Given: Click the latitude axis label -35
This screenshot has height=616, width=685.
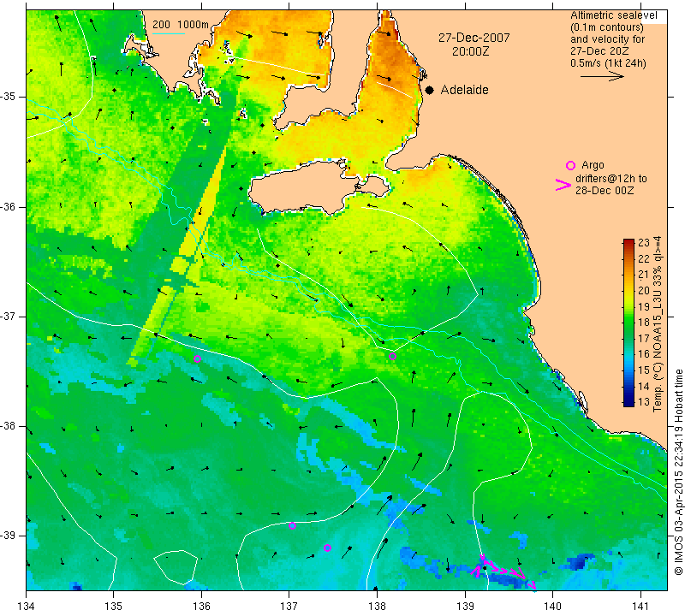Looking at the screenshot, I should pos(9,97).
